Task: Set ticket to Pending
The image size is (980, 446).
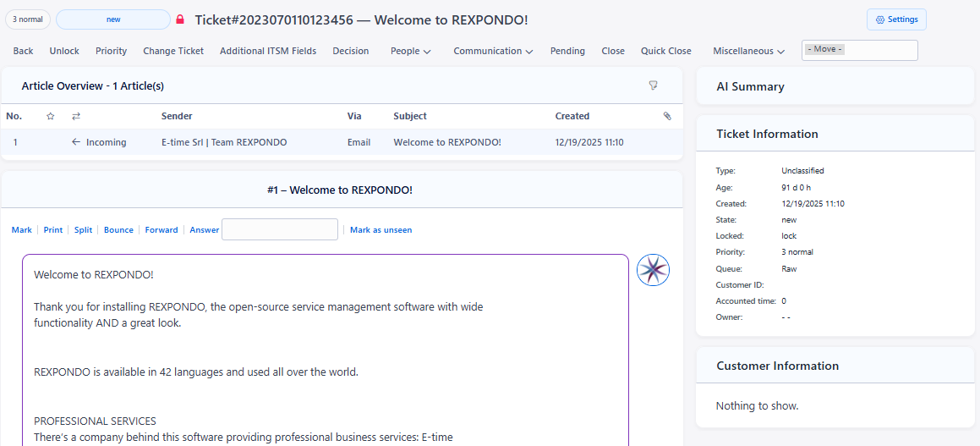Action: click(x=567, y=52)
